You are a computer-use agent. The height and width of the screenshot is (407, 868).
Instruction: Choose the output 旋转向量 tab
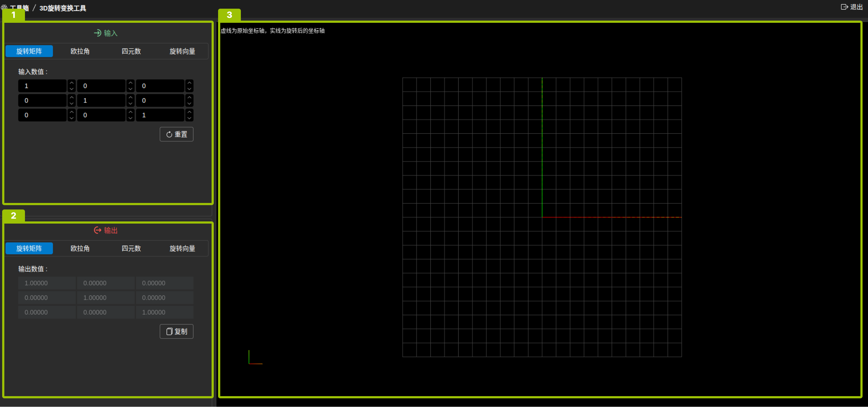pos(182,248)
